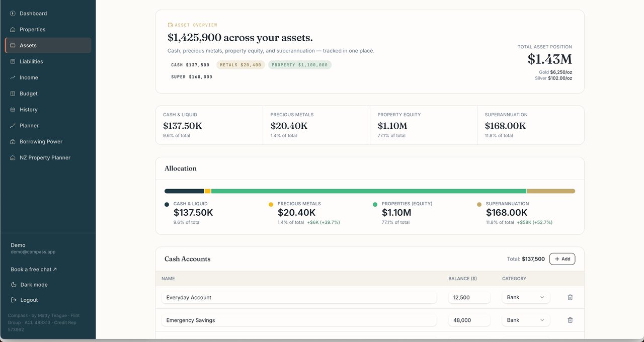Click the +$6K (+39.7%) change text

[324, 222]
